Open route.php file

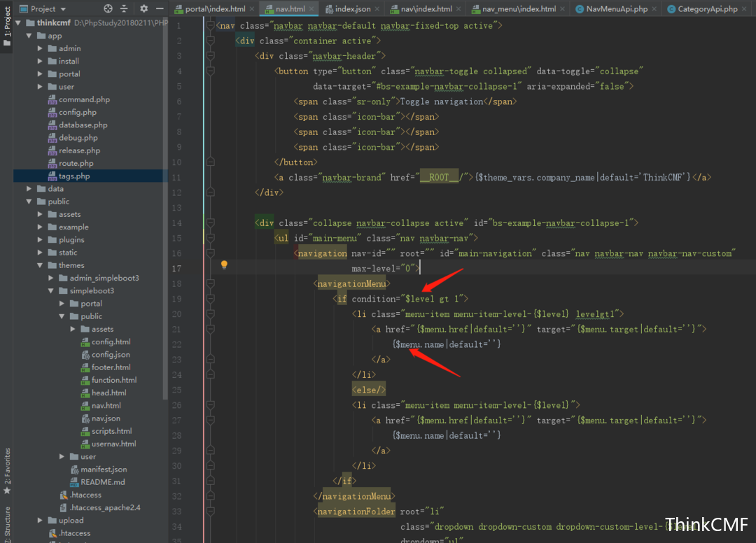click(76, 163)
